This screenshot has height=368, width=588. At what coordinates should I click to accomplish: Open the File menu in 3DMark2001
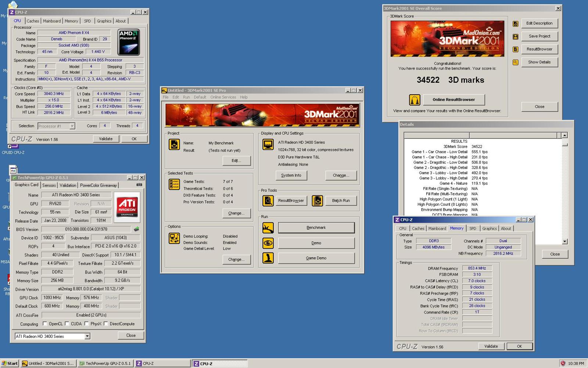pos(166,97)
